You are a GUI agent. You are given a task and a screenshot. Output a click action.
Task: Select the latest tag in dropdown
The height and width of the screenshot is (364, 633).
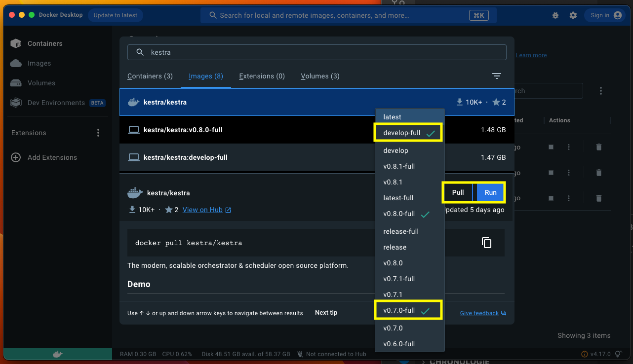pyautogui.click(x=392, y=117)
